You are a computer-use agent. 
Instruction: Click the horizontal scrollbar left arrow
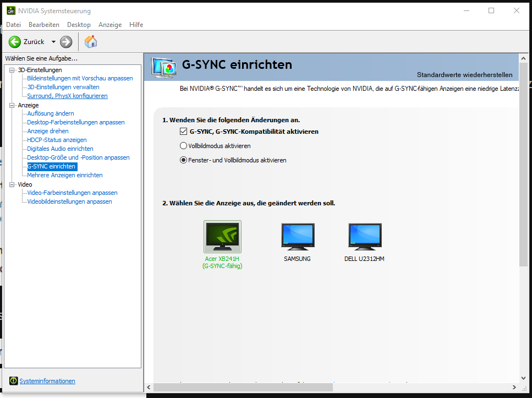(x=149, y=387)
